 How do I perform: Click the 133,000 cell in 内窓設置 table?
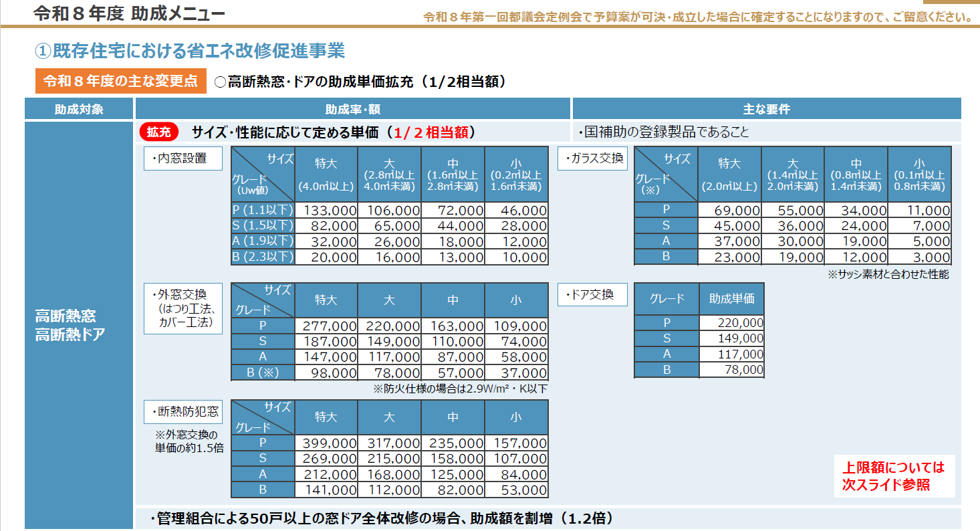(x=326, y=211)
